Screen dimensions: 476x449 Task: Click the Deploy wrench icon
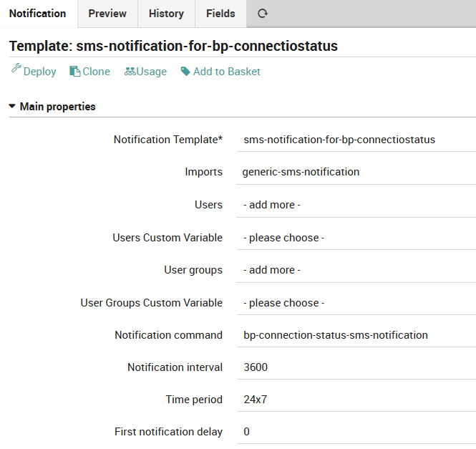point(16,70)
